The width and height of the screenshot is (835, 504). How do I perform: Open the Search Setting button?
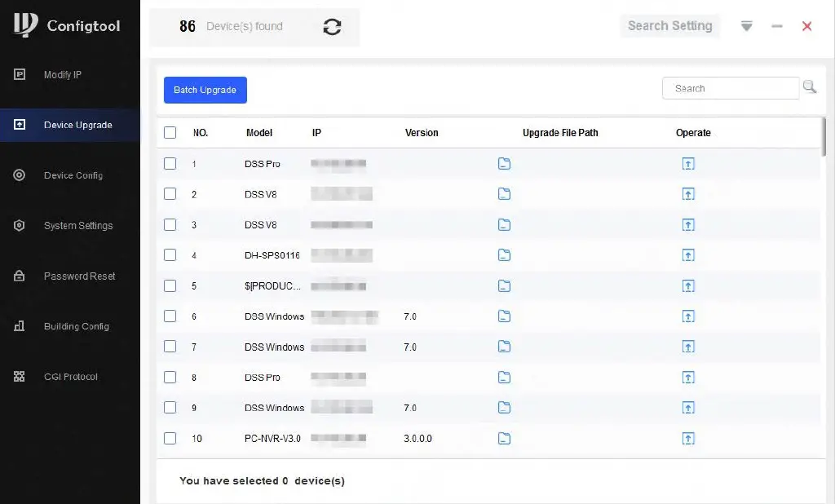pyautogui.click(x=670, y=26)
